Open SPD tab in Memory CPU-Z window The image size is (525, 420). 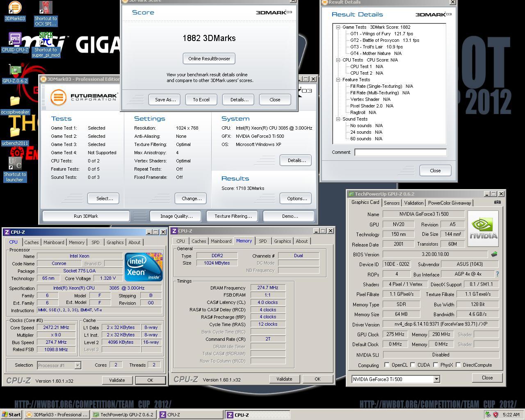[263, 241]
